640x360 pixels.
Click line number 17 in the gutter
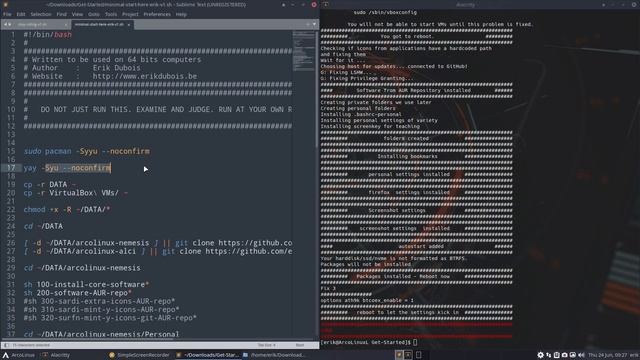coord(11,168)
